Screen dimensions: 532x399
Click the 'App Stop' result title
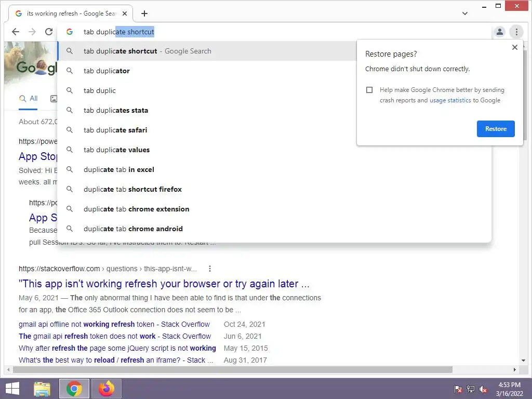pyautogui.click(x=38, y=156)
